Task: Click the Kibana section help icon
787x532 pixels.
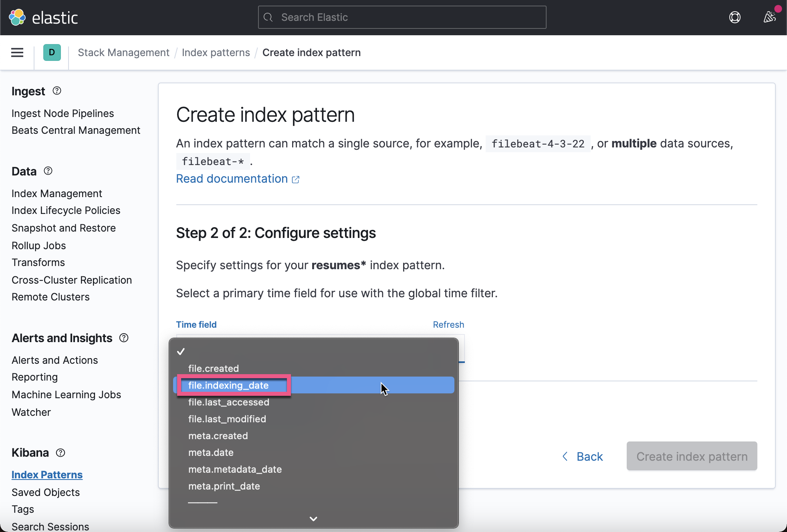Action: pos(61,453)
